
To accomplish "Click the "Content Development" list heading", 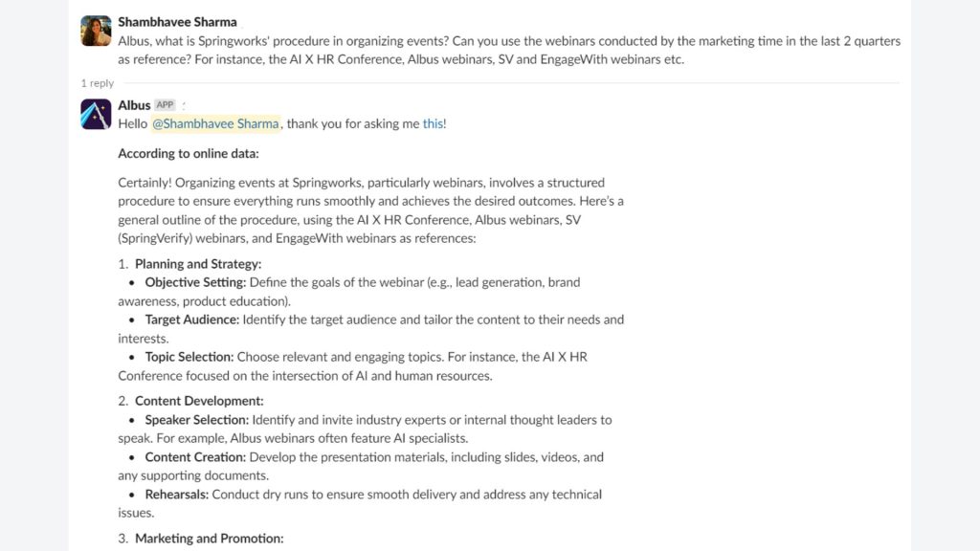I will 199,401.
